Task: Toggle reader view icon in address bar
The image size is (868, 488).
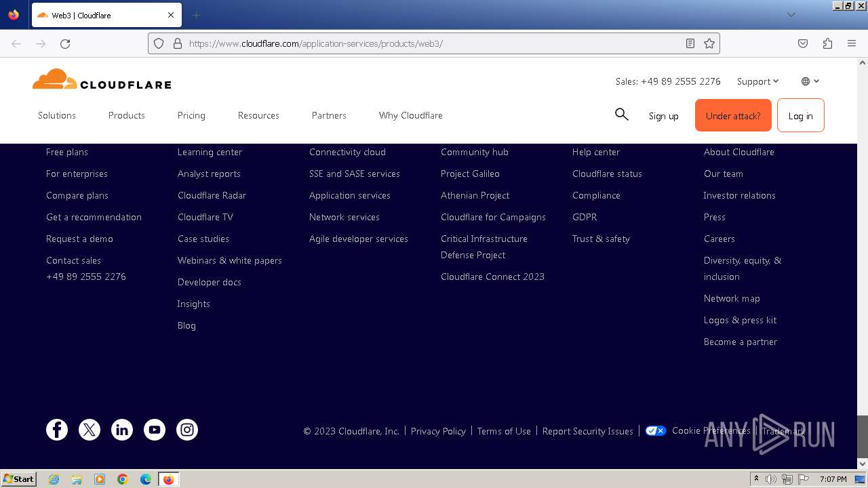Action: tap(690, 43)
